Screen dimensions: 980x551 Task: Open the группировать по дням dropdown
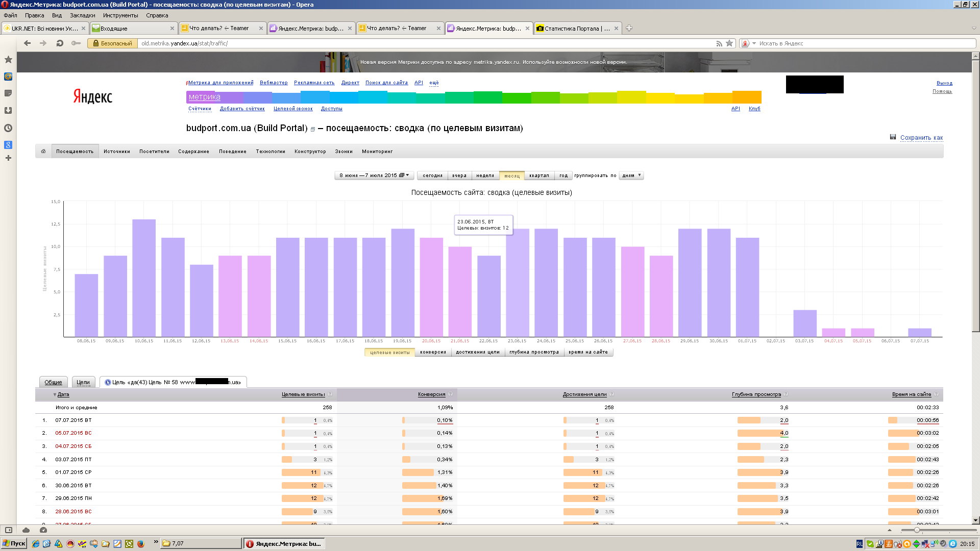pos(631,176)
